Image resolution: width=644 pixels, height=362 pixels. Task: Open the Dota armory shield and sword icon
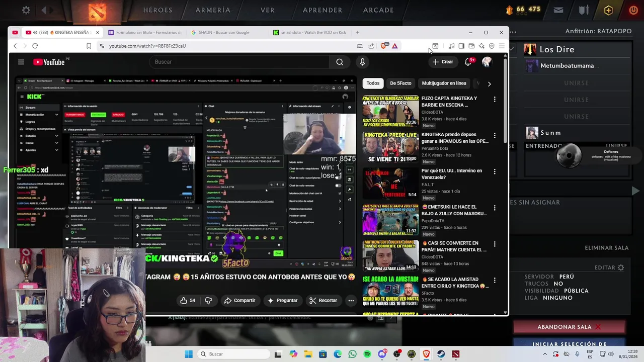pos(584,10)
